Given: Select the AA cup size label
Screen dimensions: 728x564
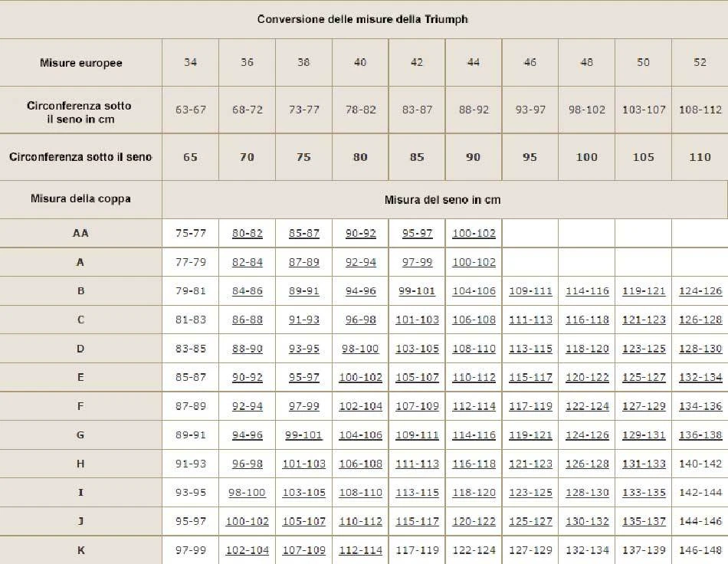Looking at the screenshot, I should (x=80, y=233).
